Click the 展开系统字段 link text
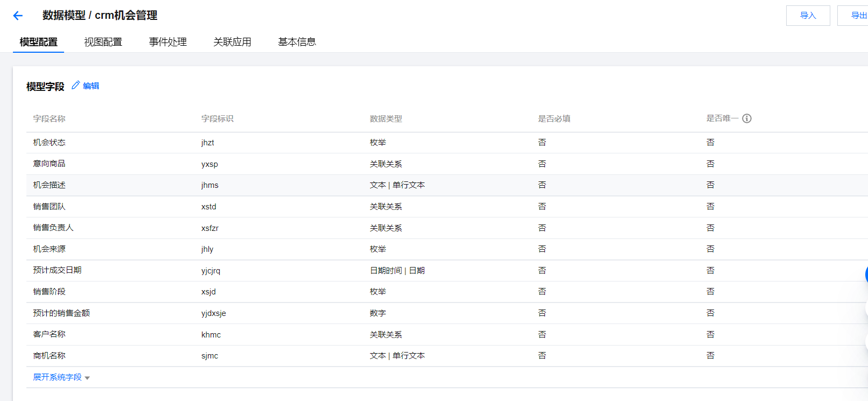This screenshot has width=868, height=401. (57, 377)
